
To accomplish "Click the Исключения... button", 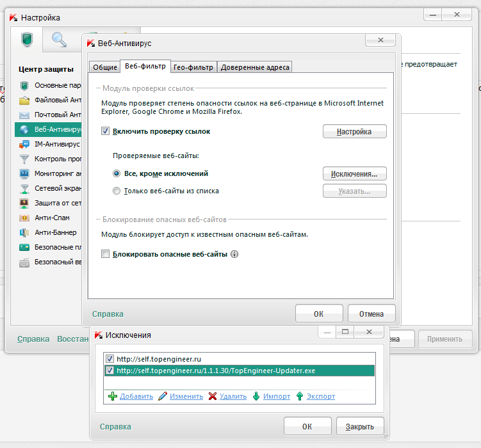I will [x=354, y=173].
